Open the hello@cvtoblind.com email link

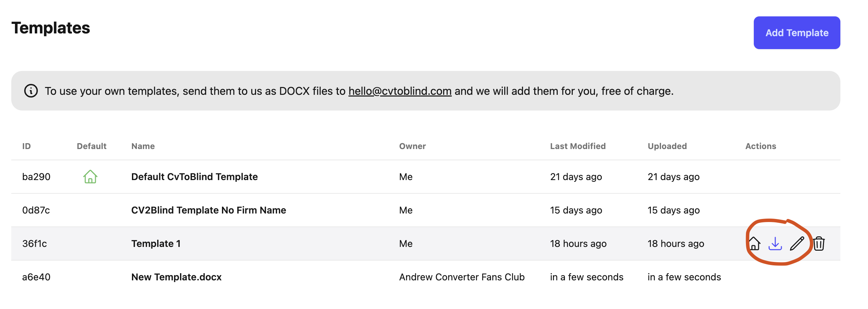400,91
